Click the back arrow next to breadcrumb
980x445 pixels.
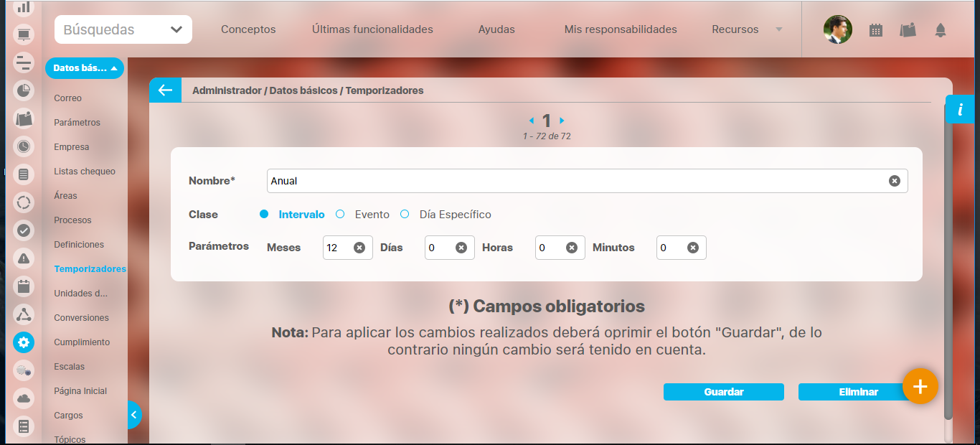[x=165, y=90]
